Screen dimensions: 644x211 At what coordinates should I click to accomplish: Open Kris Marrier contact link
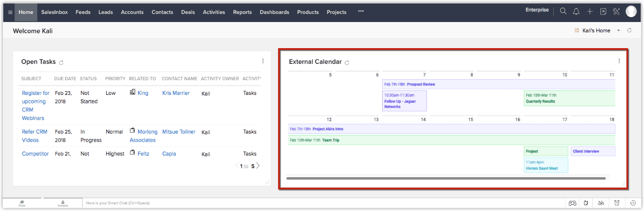point(176,93)
